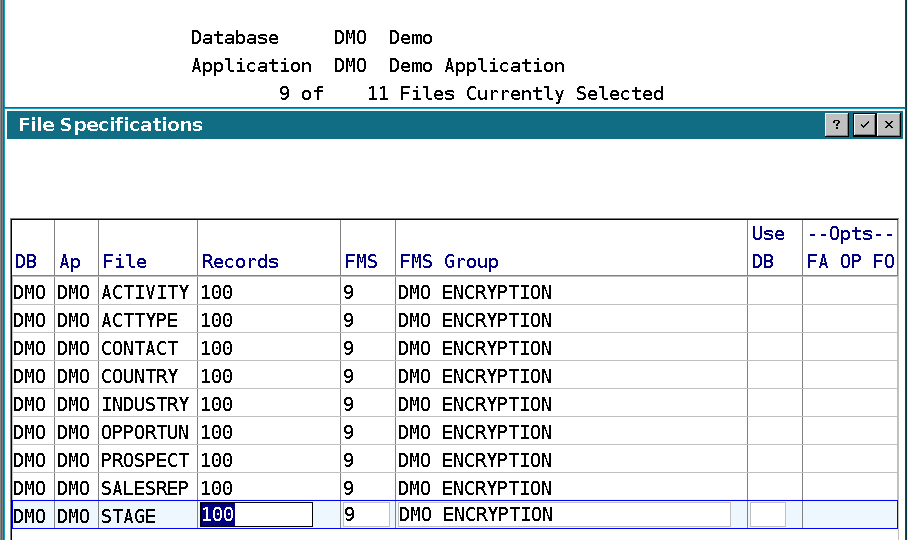Close the File Specifications panel
908x540 pixels.
click(x=889, y=124)
